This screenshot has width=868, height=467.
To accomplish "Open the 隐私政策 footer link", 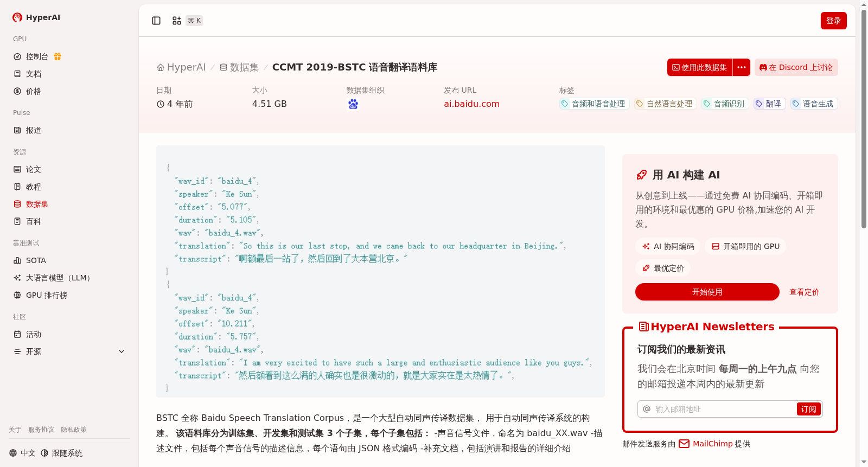I will 74,430.
